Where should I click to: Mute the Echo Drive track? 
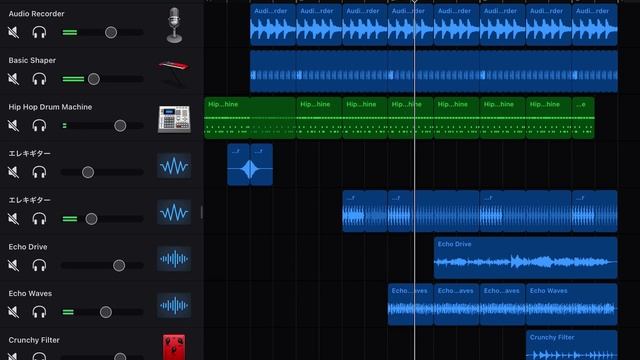13,265
